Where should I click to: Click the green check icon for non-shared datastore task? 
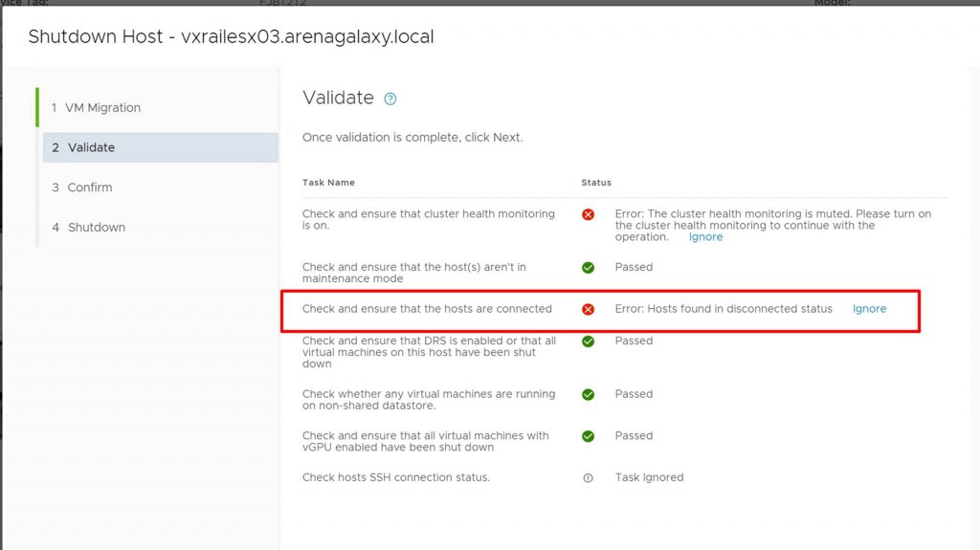point(589,394)
